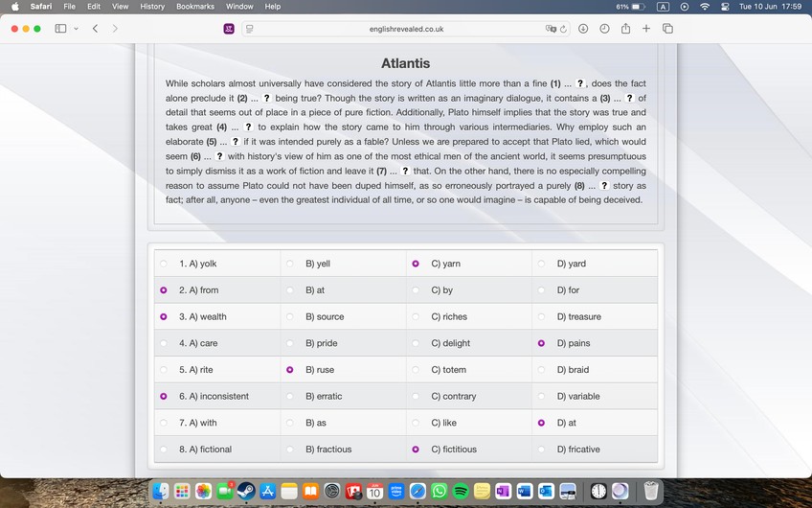This screenshot has width=812, height=508.
Task: Click the Safari sidebar toggle icon
Action: point(60,29)
